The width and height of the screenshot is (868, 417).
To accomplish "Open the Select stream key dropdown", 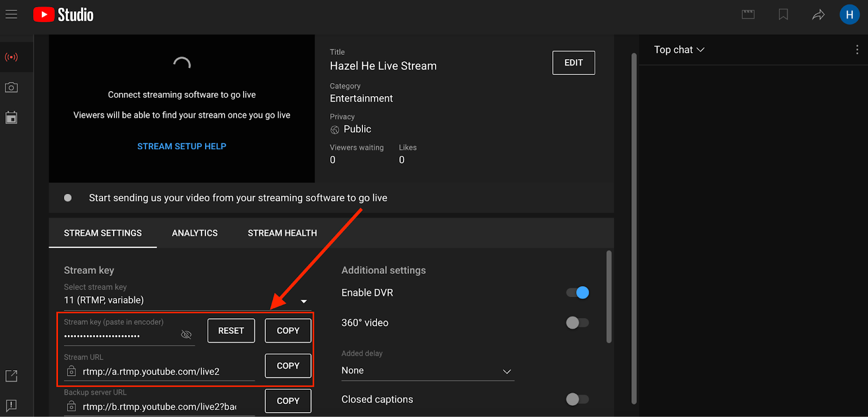I will click(x=187, y=300).
